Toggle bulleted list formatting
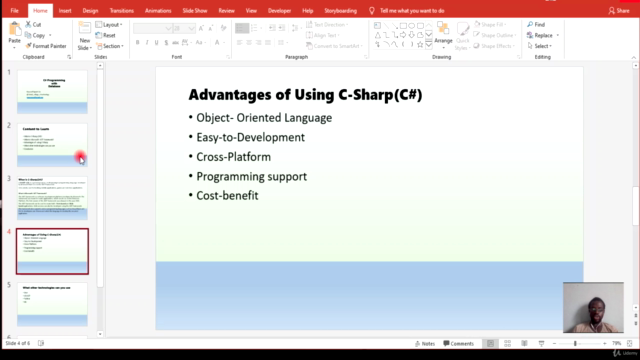 242,28
